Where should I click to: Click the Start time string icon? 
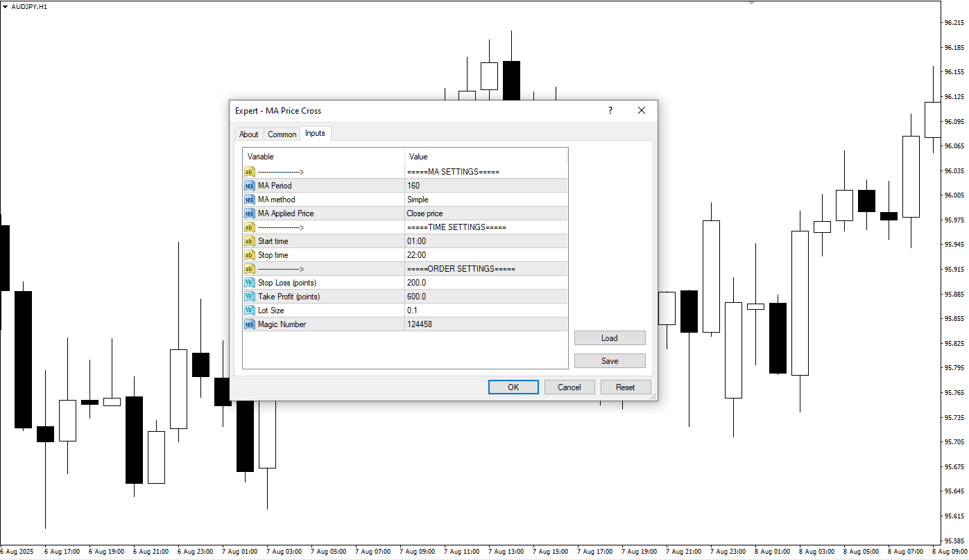click(250, 241)
